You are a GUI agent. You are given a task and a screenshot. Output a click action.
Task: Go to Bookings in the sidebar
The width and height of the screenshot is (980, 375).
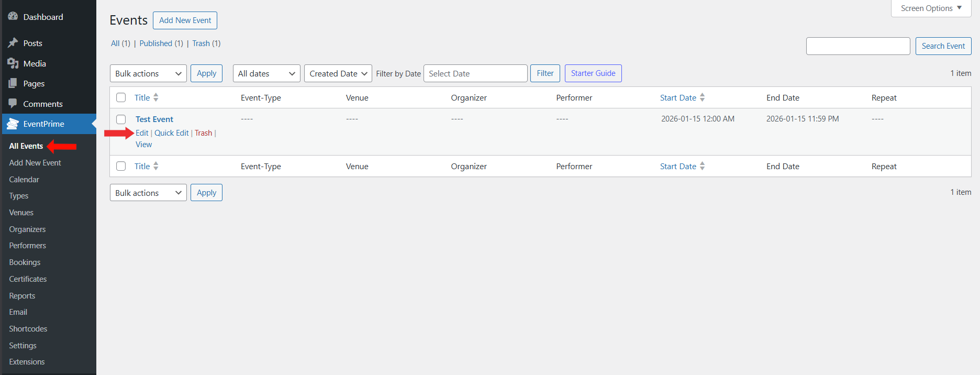25,262
